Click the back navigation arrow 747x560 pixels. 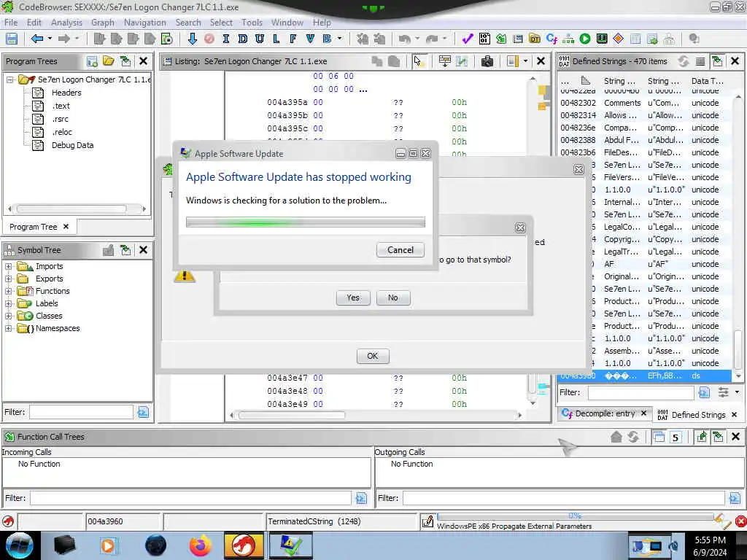36,39
